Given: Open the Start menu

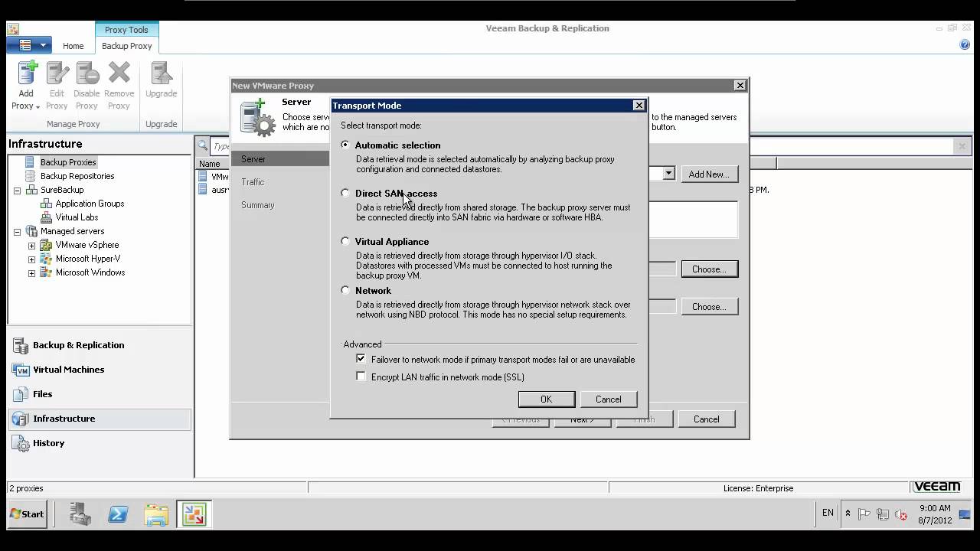Looking at the screenshot, I should tap(28, 514).
